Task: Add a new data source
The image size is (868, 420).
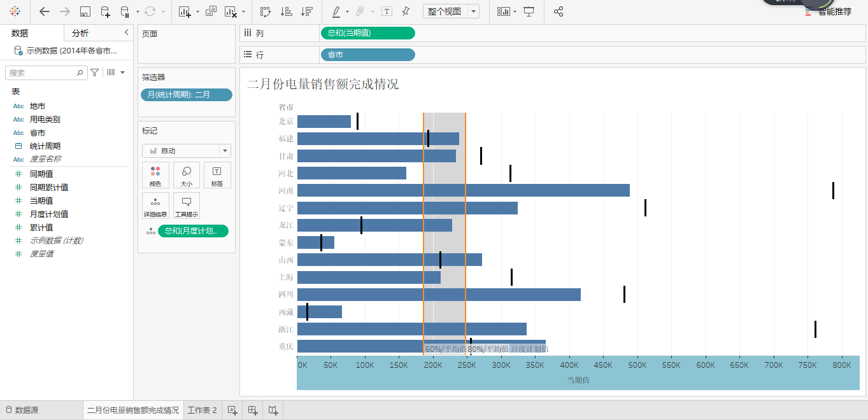Action: [x=106, y=11]
